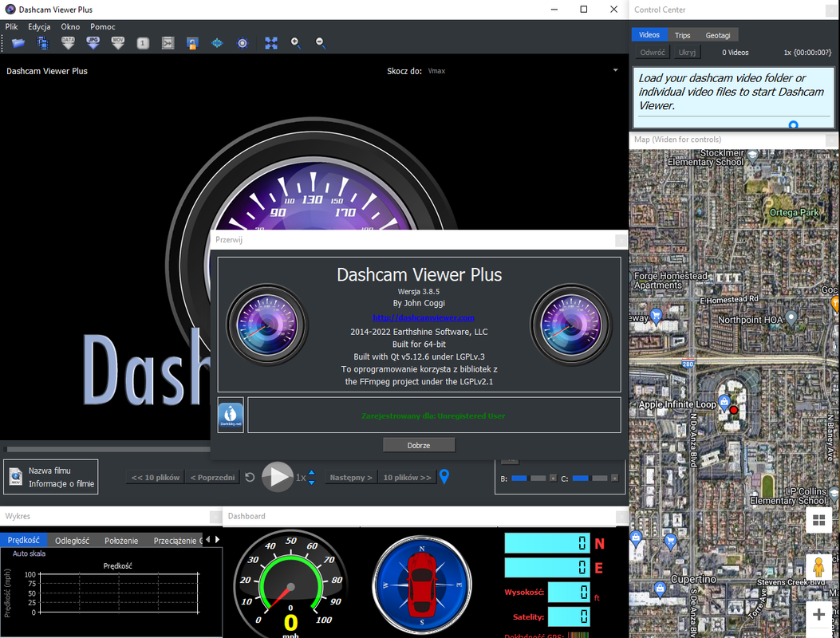Switch to the Geotagi tab
840x638 pixels.
pos(717,35)
